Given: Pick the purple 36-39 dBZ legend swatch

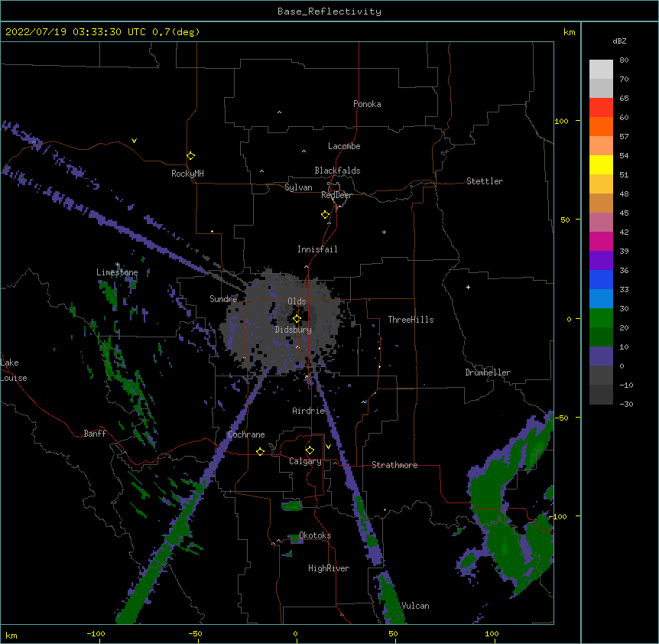Looking at the screenshot, I should (601, 261).
